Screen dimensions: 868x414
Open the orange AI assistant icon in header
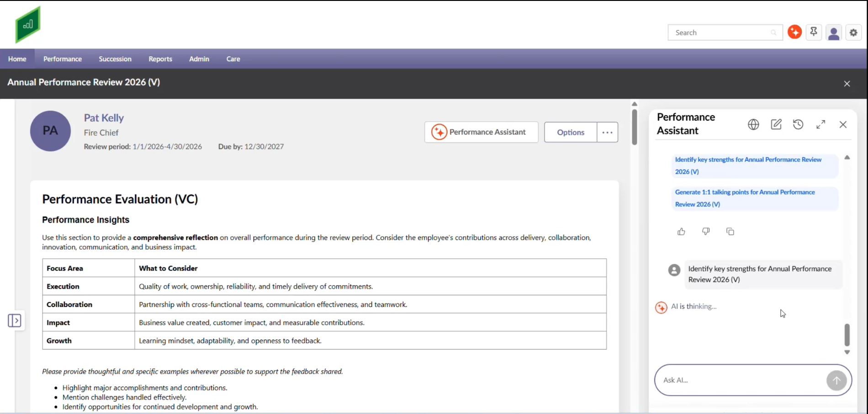[x=794, y=32]
